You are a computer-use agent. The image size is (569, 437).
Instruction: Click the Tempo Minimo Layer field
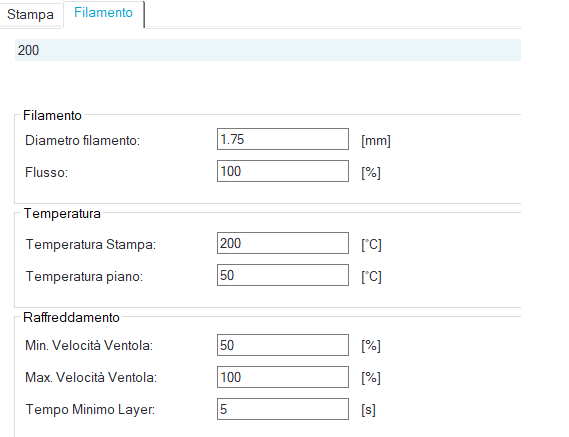[283, 409]
